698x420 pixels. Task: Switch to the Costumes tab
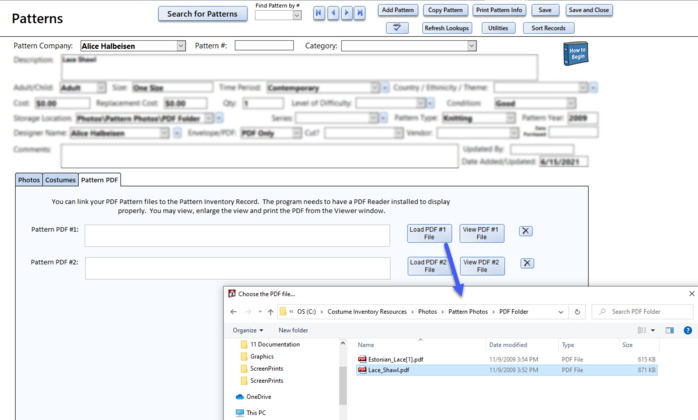[x=60, y=180]
